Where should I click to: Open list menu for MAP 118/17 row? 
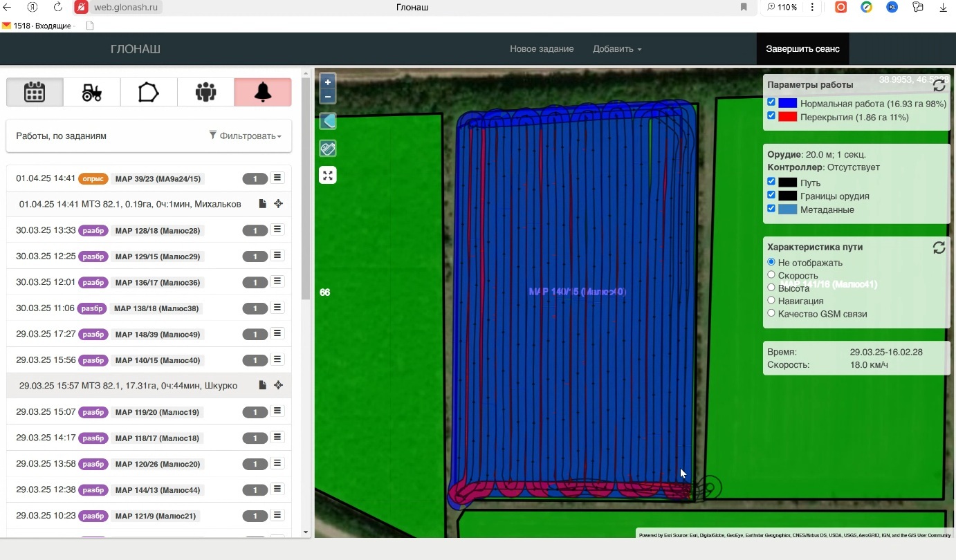[x=277, y=437]
